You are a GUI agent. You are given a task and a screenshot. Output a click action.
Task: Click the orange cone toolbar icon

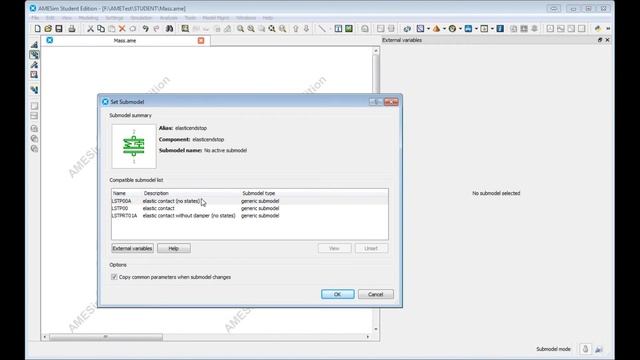tap(436, 29)
